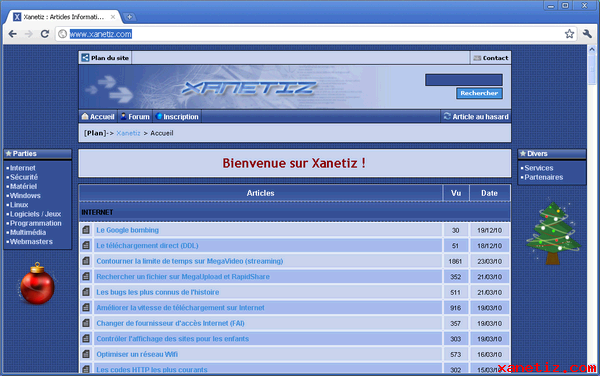600x376 pixels.
Task: Close the Xanetiz browser tab
Action: (x=113, y=17)
